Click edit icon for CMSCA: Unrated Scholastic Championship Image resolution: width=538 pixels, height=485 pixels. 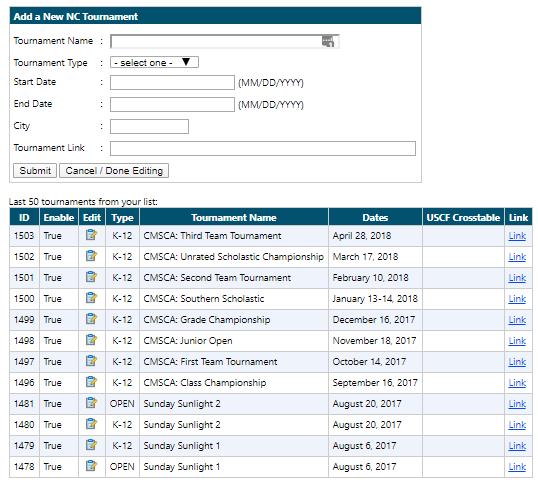91,256
